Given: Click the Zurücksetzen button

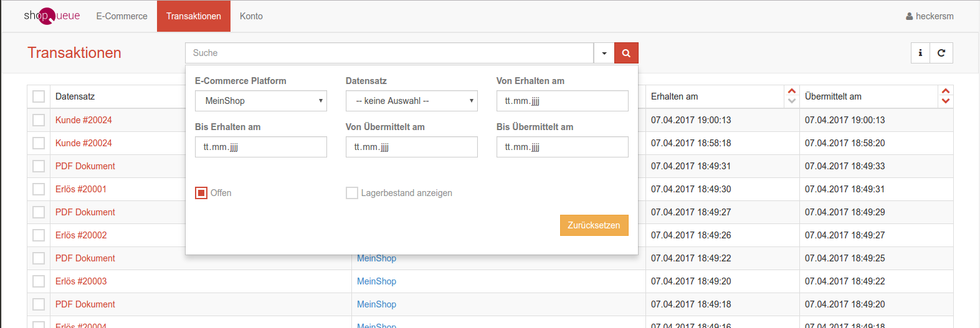Looking at the screenshot, I should coord(594,225).
